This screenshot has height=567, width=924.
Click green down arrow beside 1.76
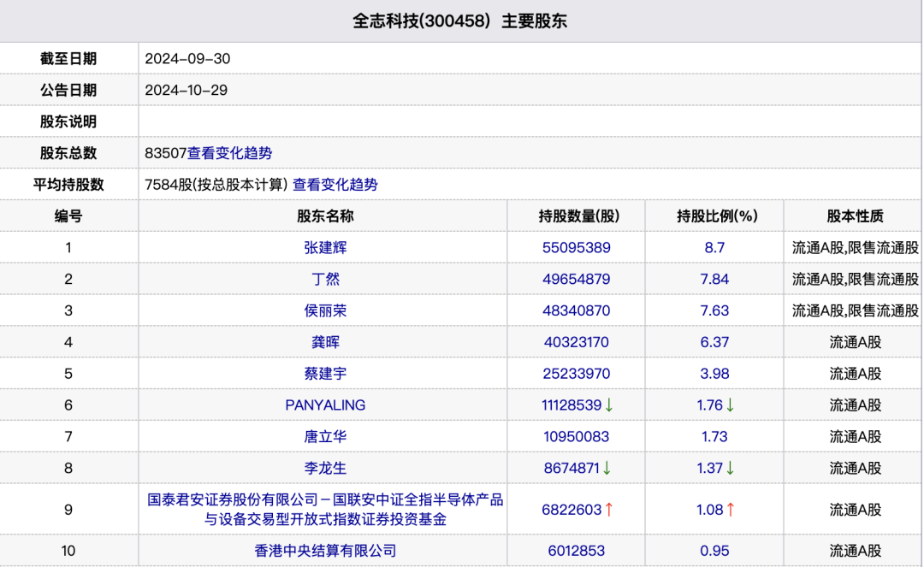pyautogui.click(x=730, y=405)
